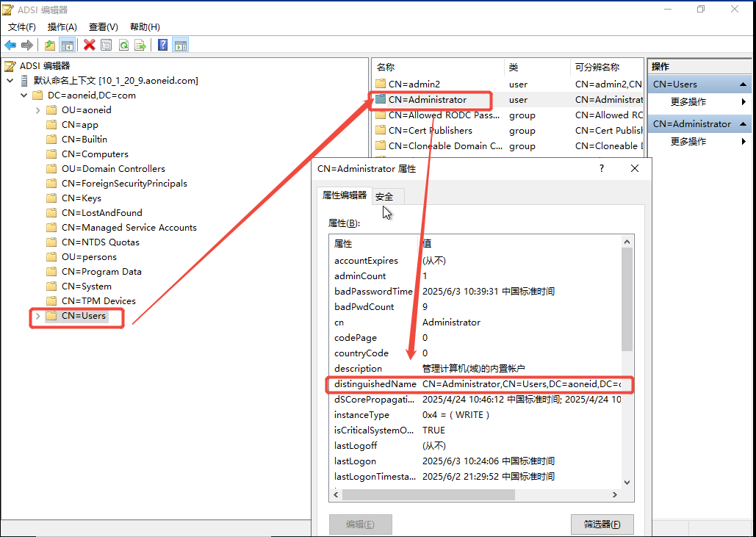Viewport: 756px width, 537px height.
Task: Click the folder icon of CN=Builtin
Action: click(51, 140)
